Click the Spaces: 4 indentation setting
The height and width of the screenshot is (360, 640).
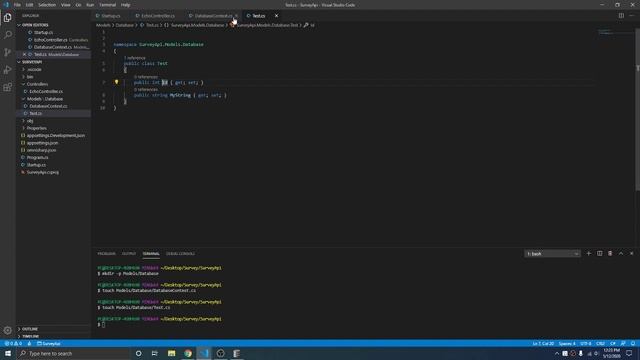[x=567, y=344]
